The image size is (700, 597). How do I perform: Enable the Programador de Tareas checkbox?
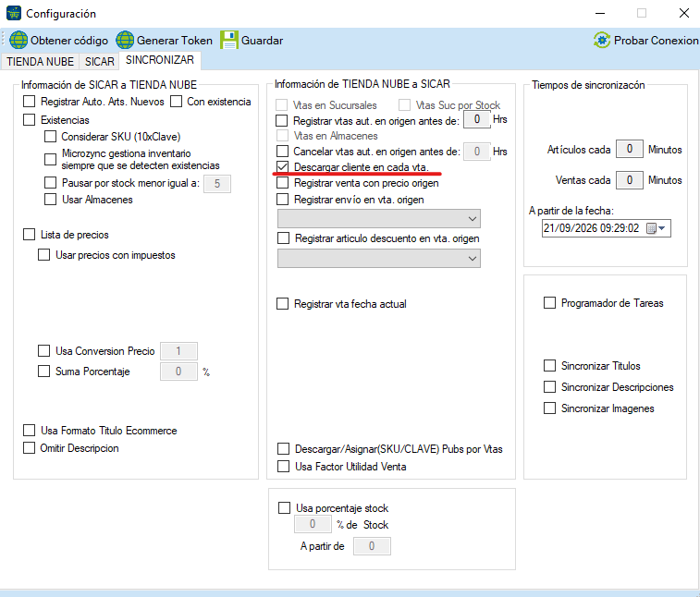(549, 303)
